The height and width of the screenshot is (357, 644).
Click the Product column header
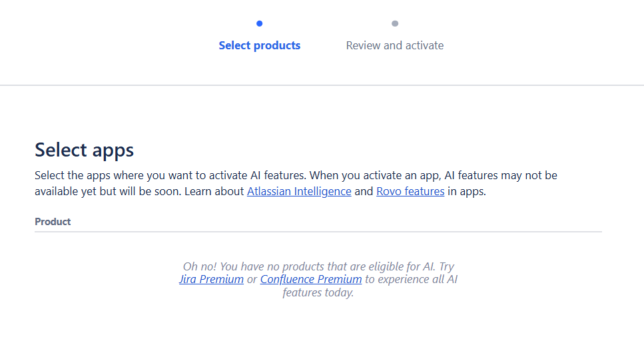click(x=53, y=221)
